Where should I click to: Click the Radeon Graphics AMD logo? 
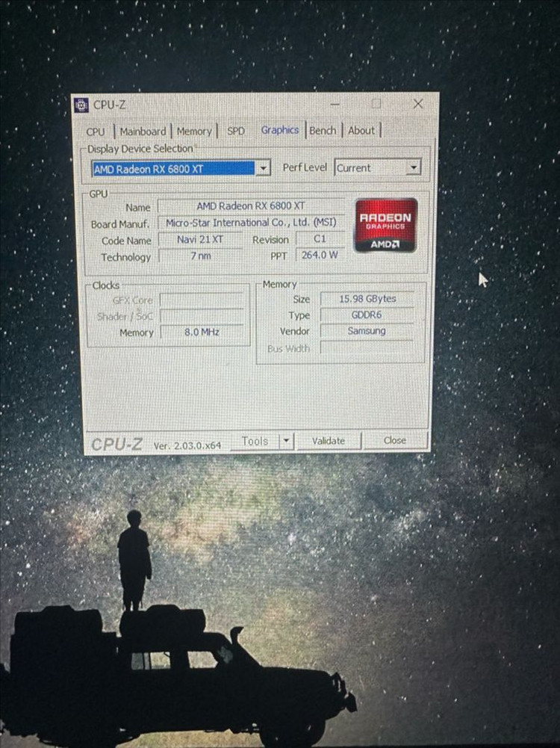[x=385, y=225]
